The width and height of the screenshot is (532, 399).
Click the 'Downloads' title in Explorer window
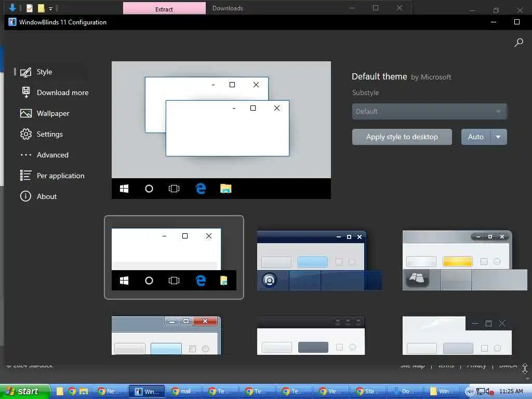click(228, 8)
